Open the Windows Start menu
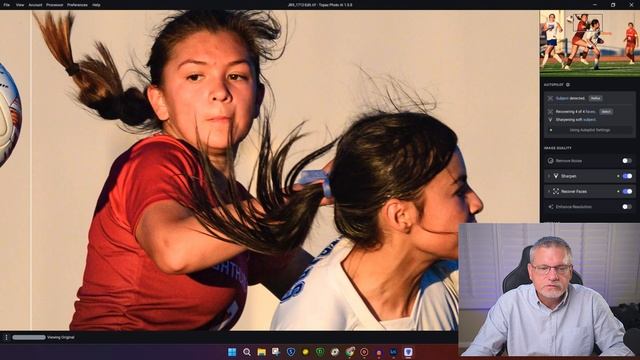Screen dimensions: 640x360 coord(232,352)
